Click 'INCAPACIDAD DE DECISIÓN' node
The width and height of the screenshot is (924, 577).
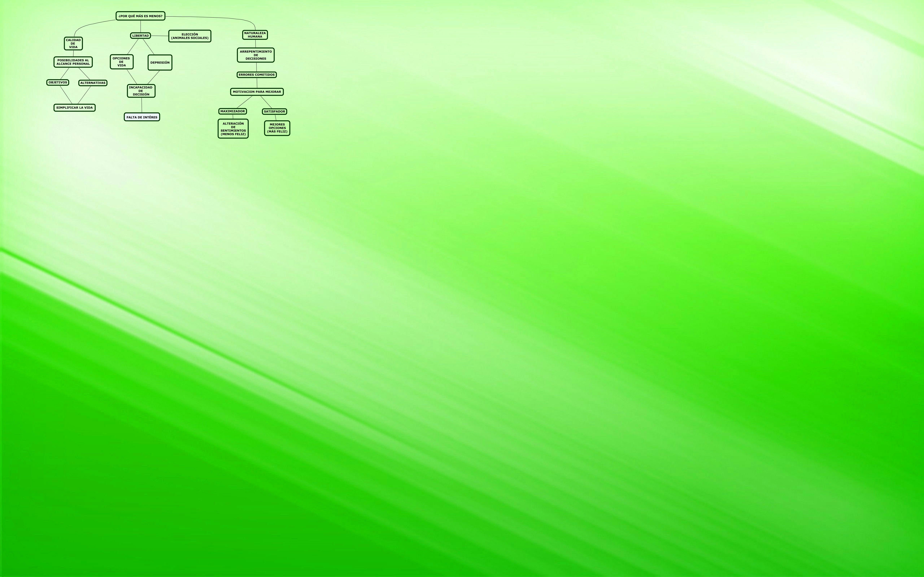141,91
